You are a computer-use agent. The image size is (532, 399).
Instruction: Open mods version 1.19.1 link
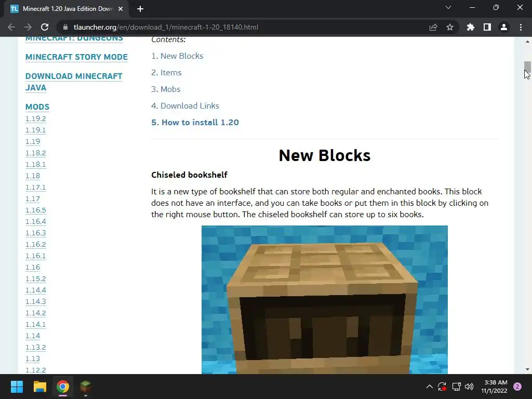36,130
